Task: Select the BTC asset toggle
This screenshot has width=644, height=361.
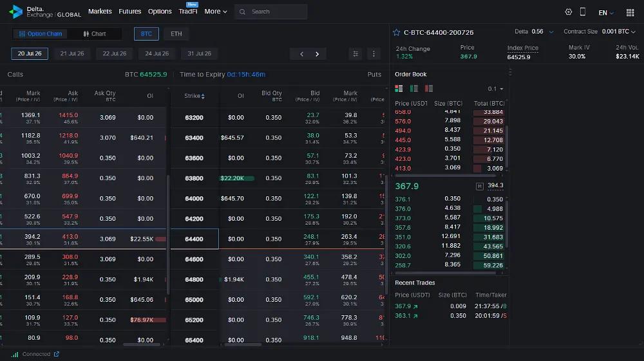Action: (146, 33)
